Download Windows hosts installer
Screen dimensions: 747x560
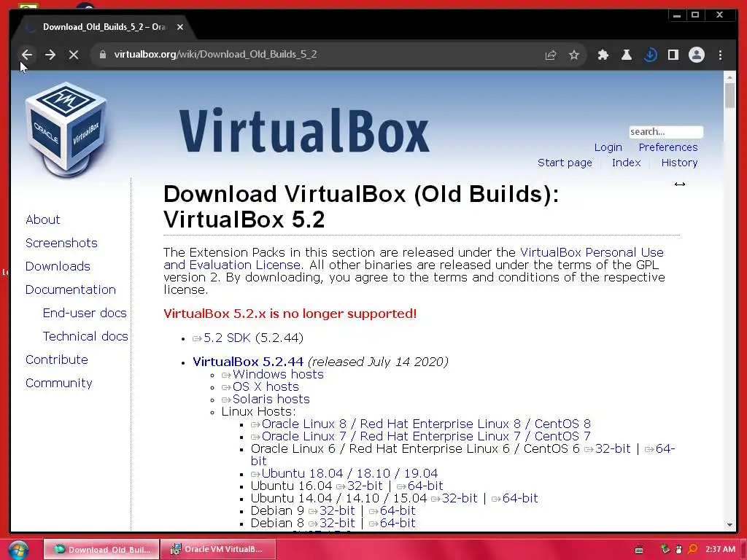278,374
